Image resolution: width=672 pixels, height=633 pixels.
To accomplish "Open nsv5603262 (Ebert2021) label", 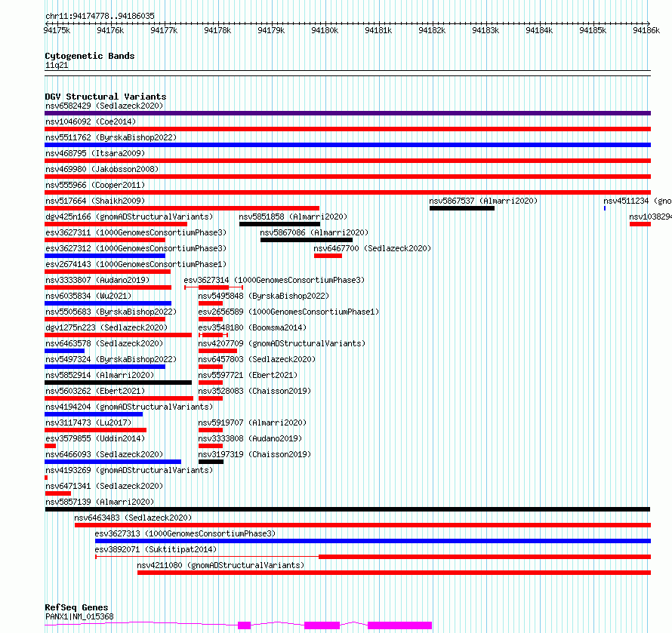I will pos(95,391).
